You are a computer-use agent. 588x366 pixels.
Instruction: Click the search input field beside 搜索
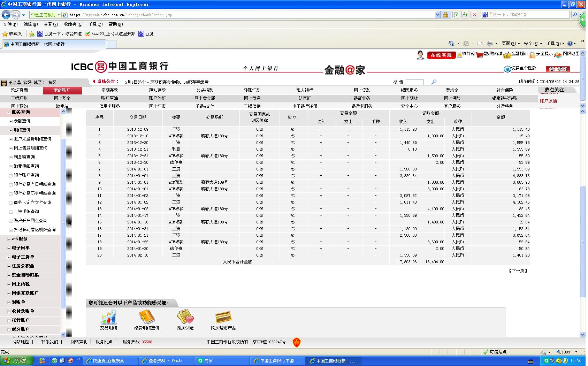click(414, 82)
